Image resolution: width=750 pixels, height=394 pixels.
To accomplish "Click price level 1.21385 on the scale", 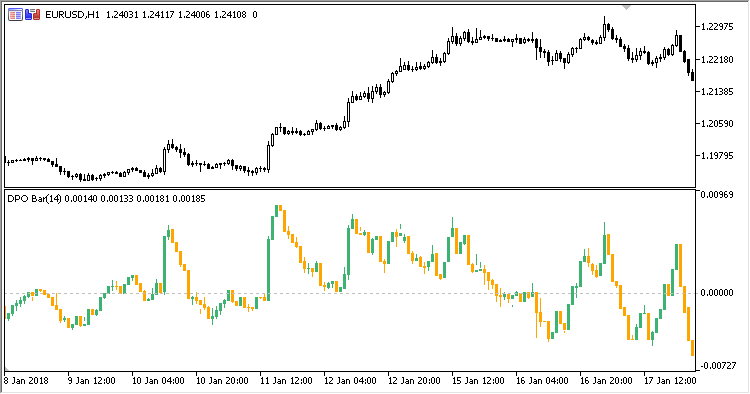I will [717, 91].
